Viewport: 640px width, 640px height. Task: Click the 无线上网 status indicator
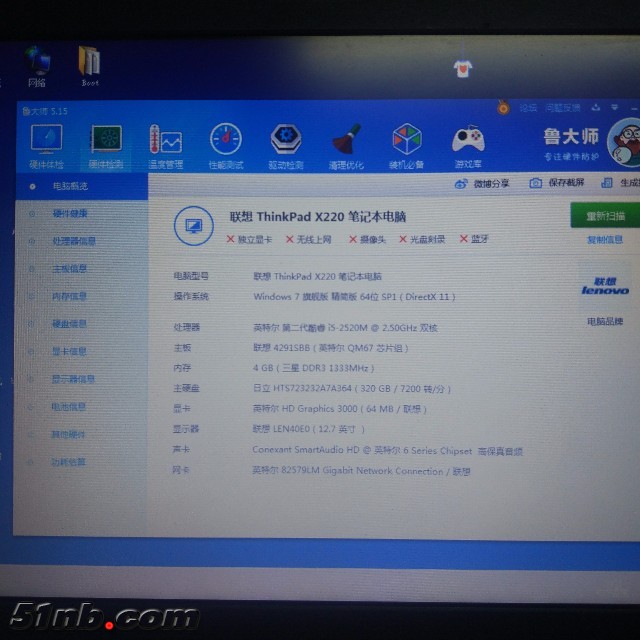coord(309,240)
